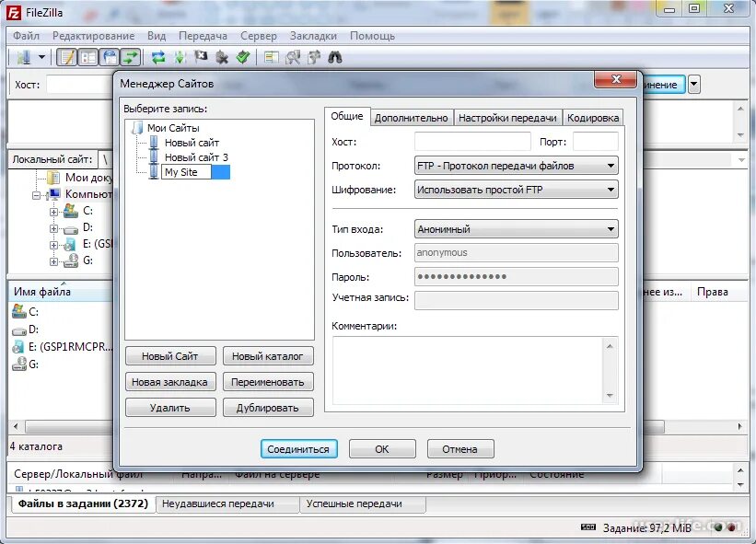Expand the G: drive in the local tree
This screenshot has width=756, height=544.
(x=54, y=262)
